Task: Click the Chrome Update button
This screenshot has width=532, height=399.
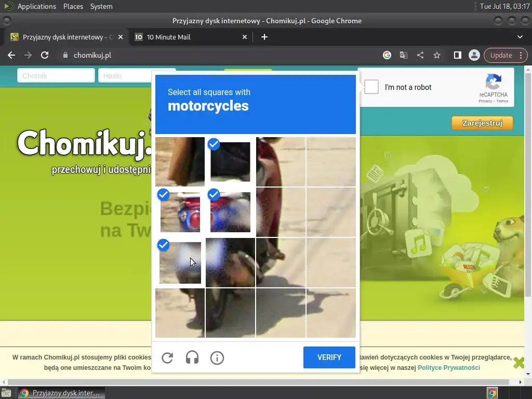Action: point(501,55)
